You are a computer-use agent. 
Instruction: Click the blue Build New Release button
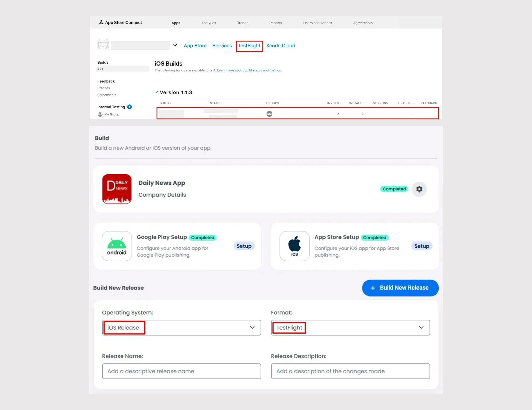click(400, 288)
